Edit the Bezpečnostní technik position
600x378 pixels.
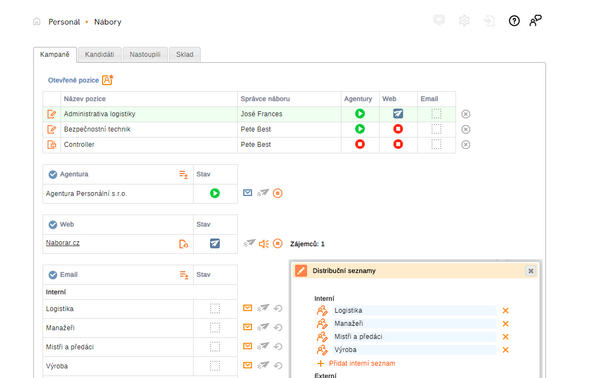pyautogui.click(x=51, y=129)
